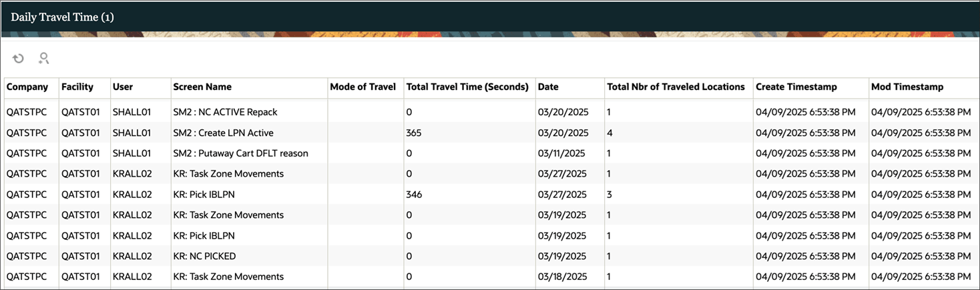The height and width of the screenshot is (290, 980).
Task: Sort by Total Nbr of Traveled Locations
Action: [x=676, y=87]
